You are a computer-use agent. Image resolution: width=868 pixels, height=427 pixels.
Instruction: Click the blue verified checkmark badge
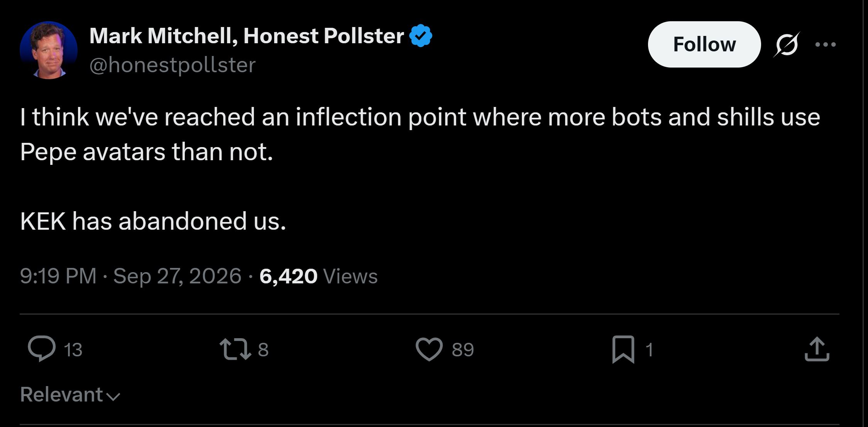(x=421, y=36)
